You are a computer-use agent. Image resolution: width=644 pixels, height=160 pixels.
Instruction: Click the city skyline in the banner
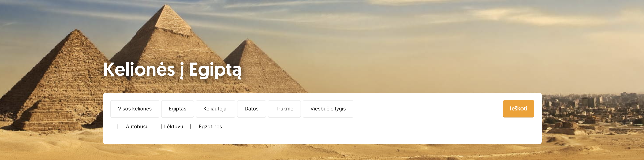[592, 110]
